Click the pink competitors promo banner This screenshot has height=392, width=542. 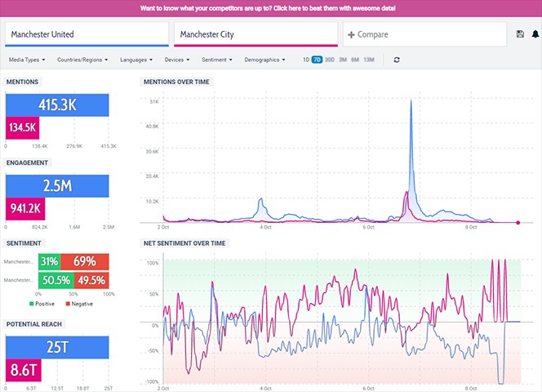pos(271,8)
